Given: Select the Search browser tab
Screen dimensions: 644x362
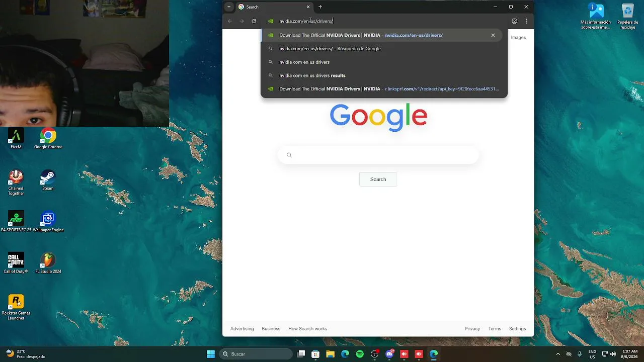Looking at the screenshot, I should click(274, 7).
